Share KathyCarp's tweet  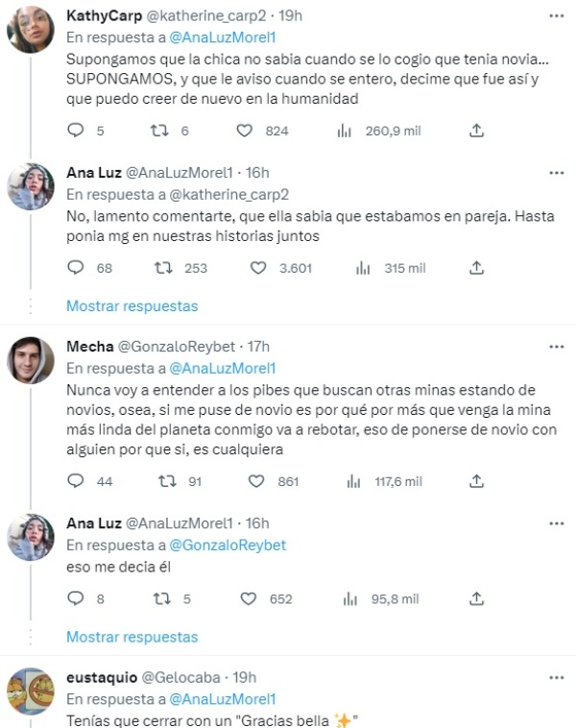pos(477,131)
